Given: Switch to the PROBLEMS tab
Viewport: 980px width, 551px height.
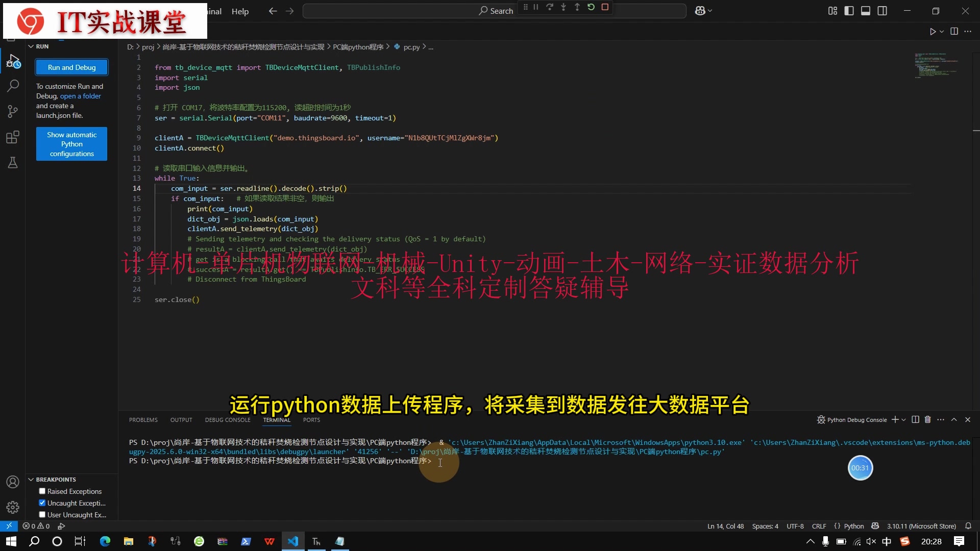Looking at the screenshot, I should point(143,420).
